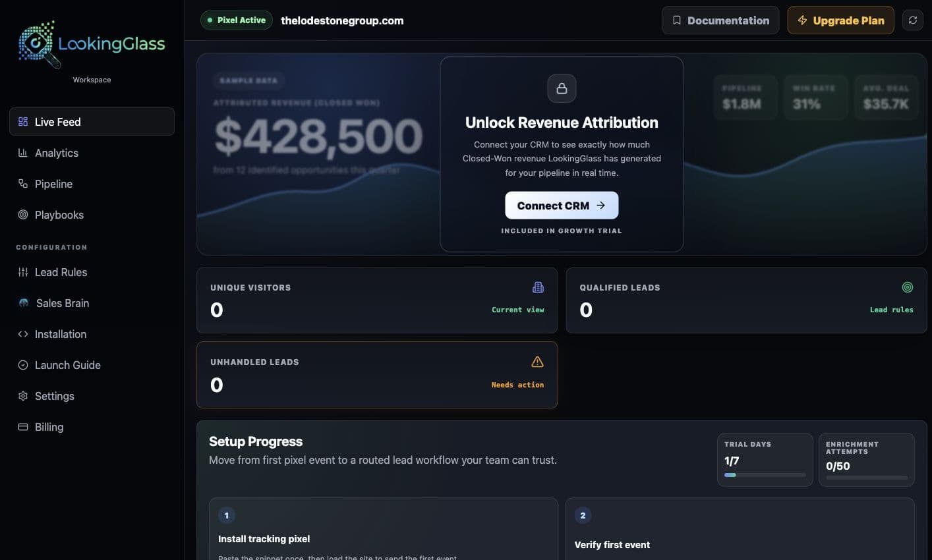The width and height of the screenshot is (932, 560).
Task: Click step 2 Verify first event card
Action: click(x=740, y=529)
